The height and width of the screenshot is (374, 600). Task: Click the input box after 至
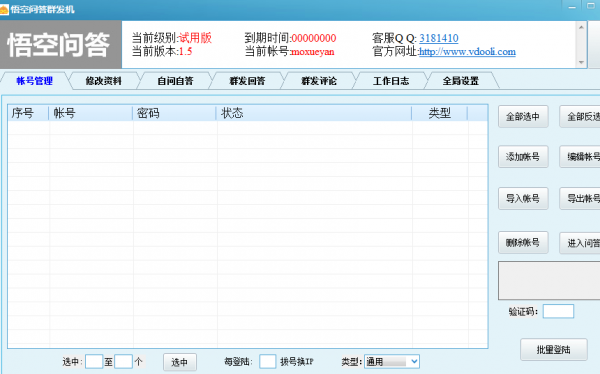click(x=123, y=361)
